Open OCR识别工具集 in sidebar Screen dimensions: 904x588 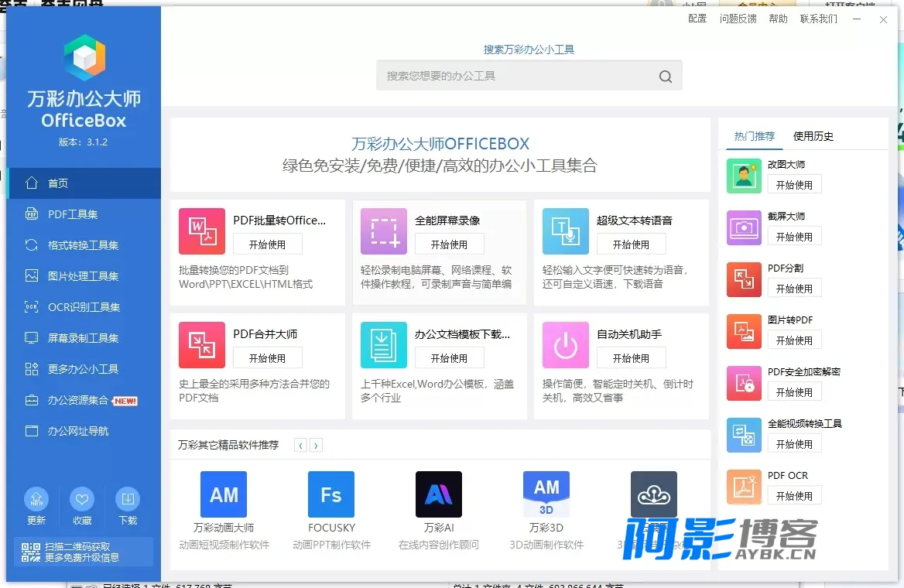(x=85, y=307)
